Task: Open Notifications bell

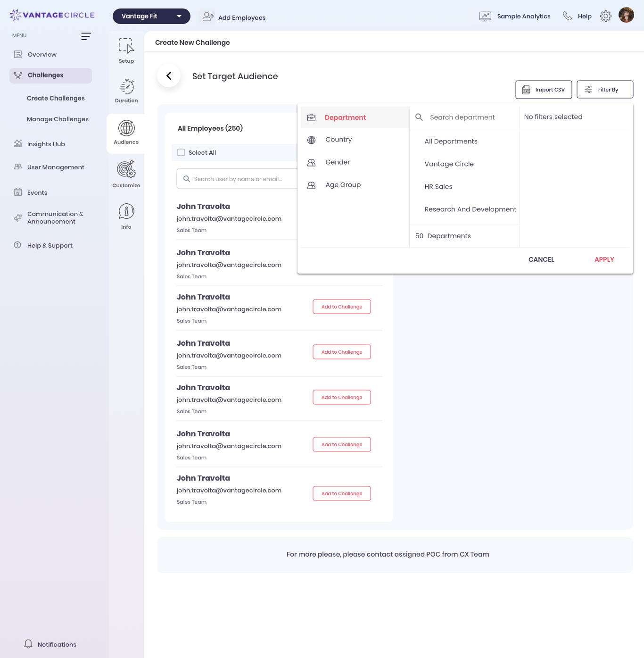Action: [x=29, y=644]
